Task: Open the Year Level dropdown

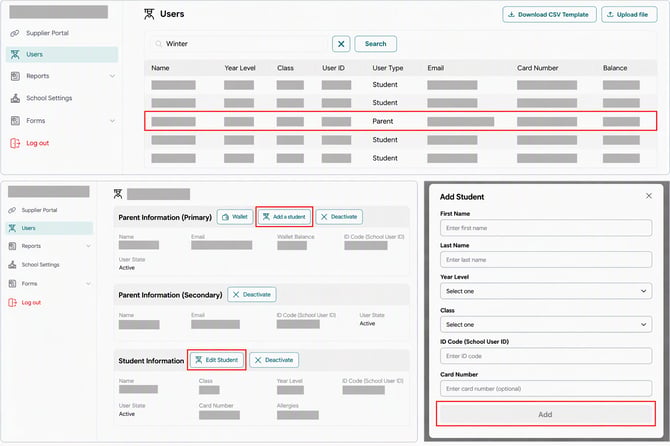Action: [546, 291]
